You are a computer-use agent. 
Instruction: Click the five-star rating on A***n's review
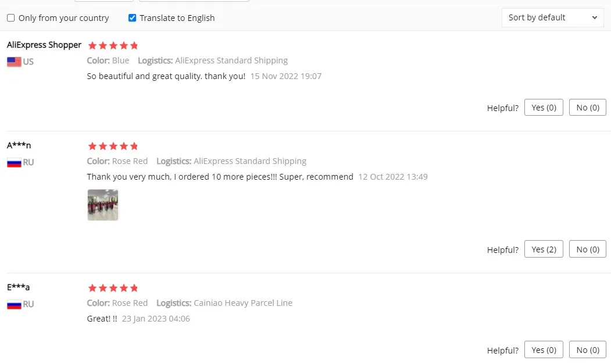tap(113, 146)
